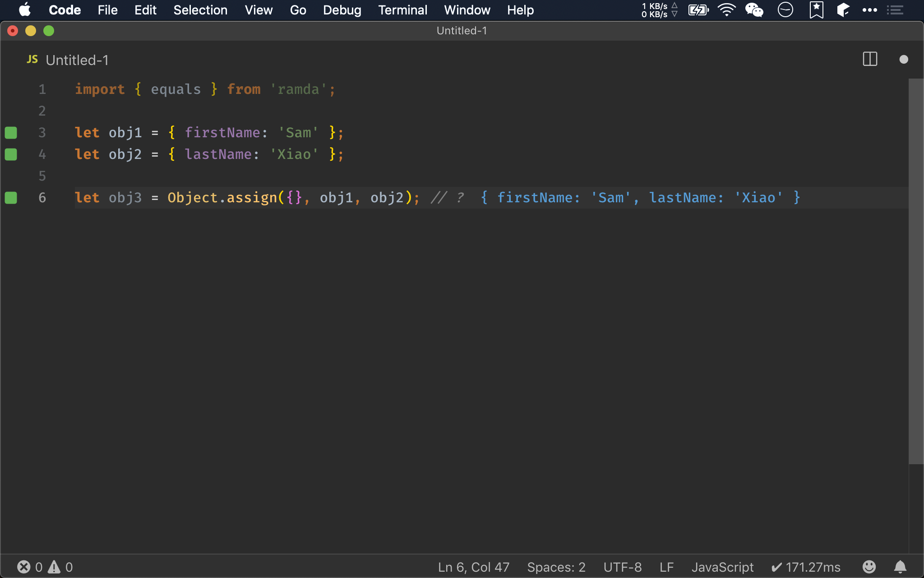Click the green coverage marker on line 4
This screenshot has width=924, height=578.
point(11,154)
